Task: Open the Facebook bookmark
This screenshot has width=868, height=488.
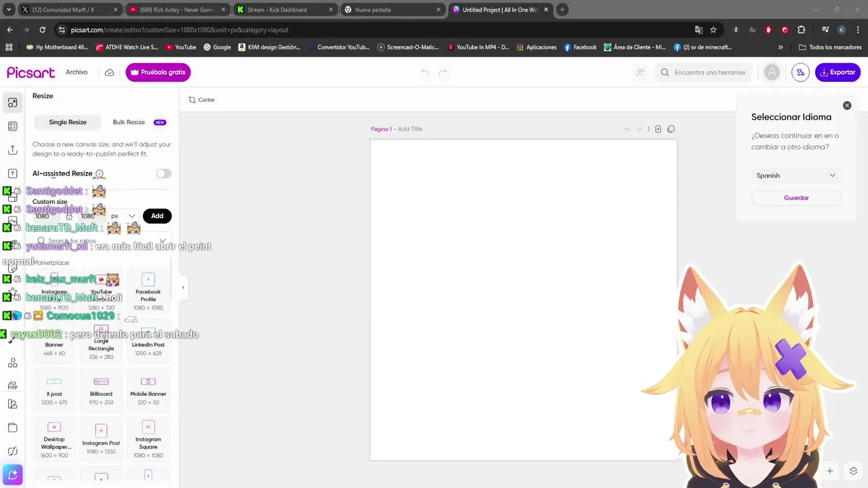Action: [580, 47]
